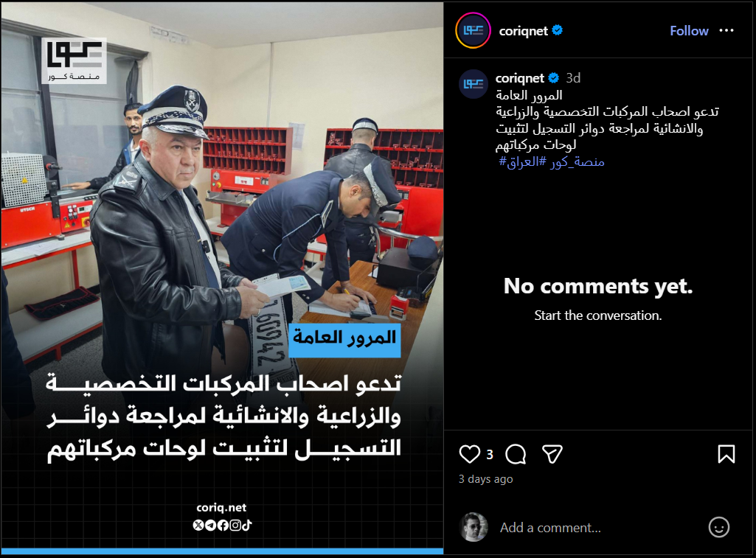The width and height of the screenshot is (756, 558).
Task: Open coriqnet profile from caption username
Action: click(519, 77)
